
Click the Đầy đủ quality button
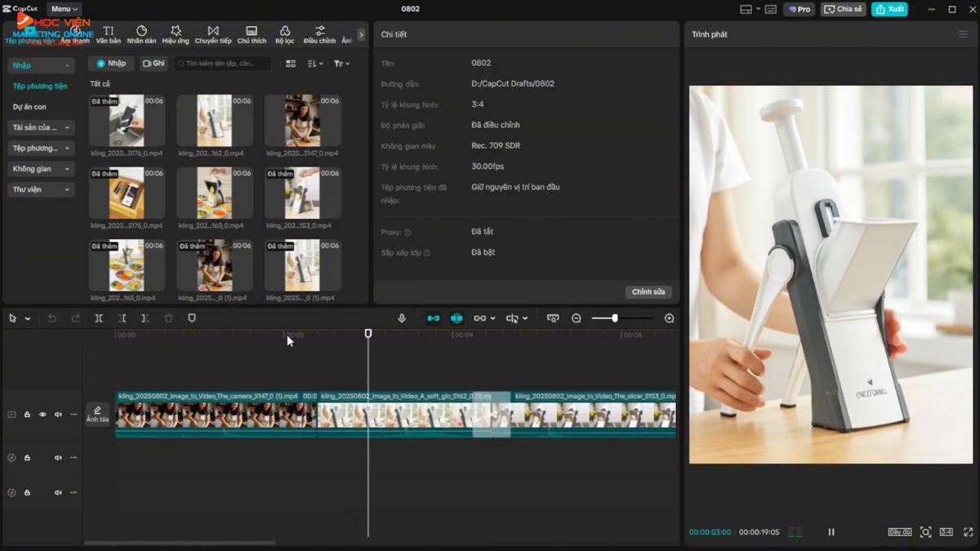(x=899, y=532)
